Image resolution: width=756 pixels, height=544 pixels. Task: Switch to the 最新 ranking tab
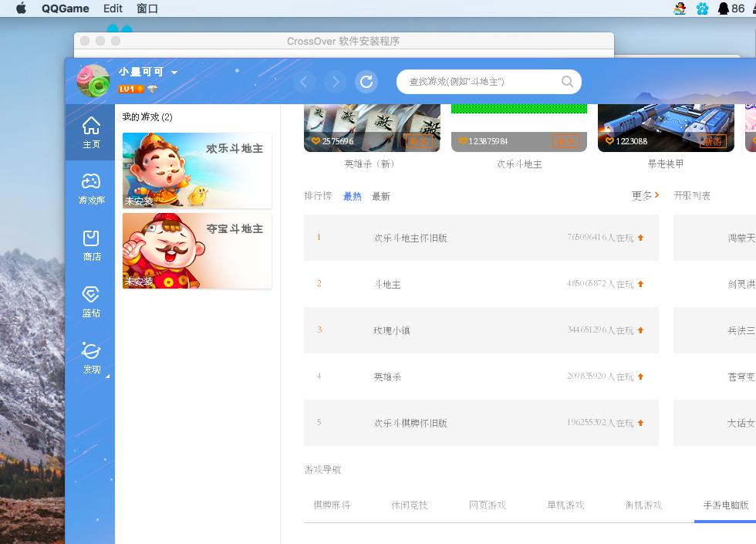click(381, 196)
